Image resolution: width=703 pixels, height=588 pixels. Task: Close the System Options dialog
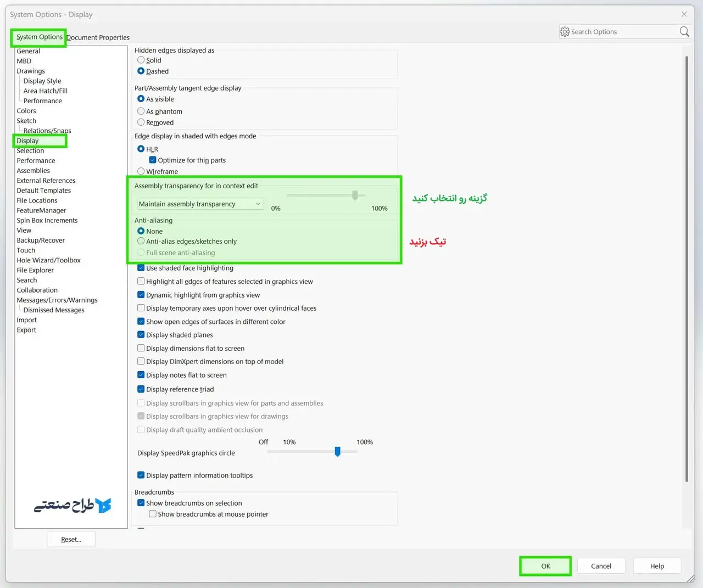(x=684, y=14)
